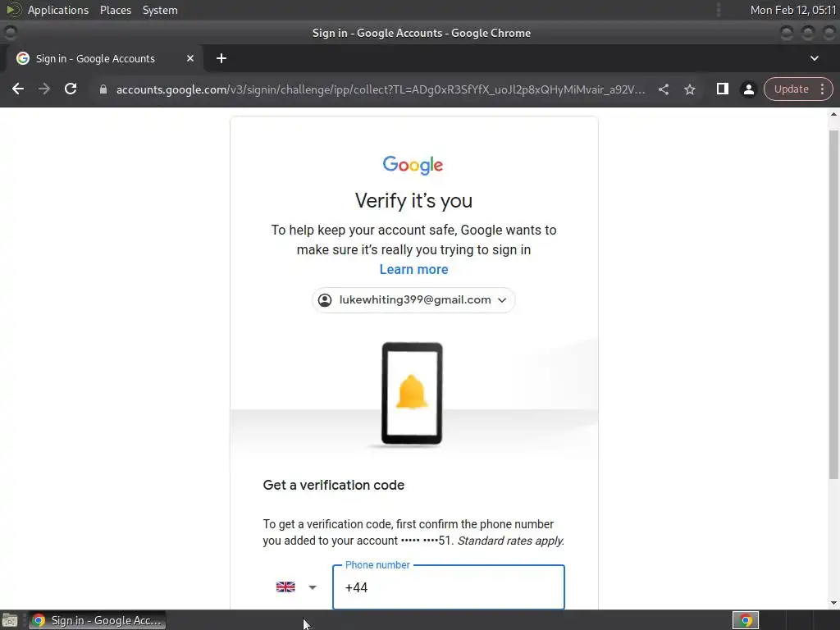Screen dimensions: 840x630
Task: Open the Chrome profile avatar icon
Action: pos(748,89)
